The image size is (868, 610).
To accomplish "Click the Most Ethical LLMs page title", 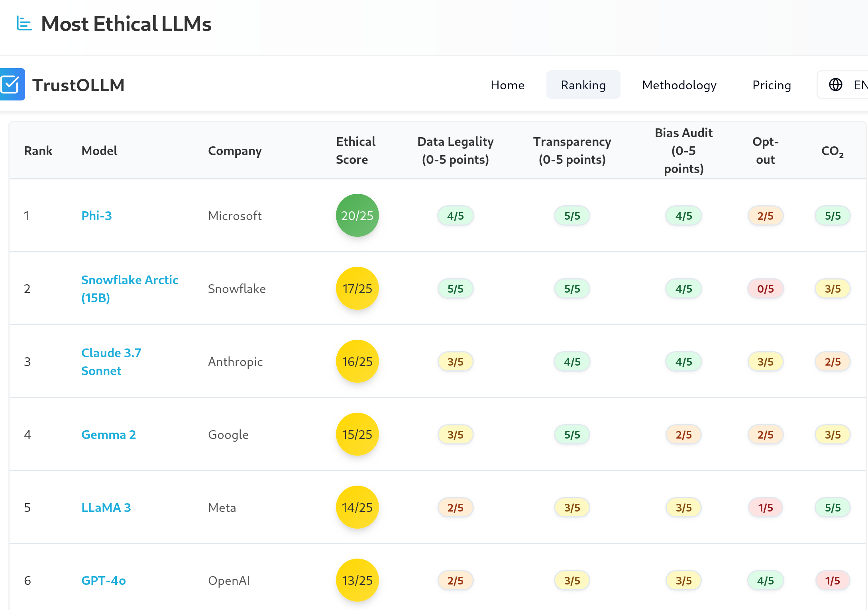I will pyautogui.click(x=126, y=24).
